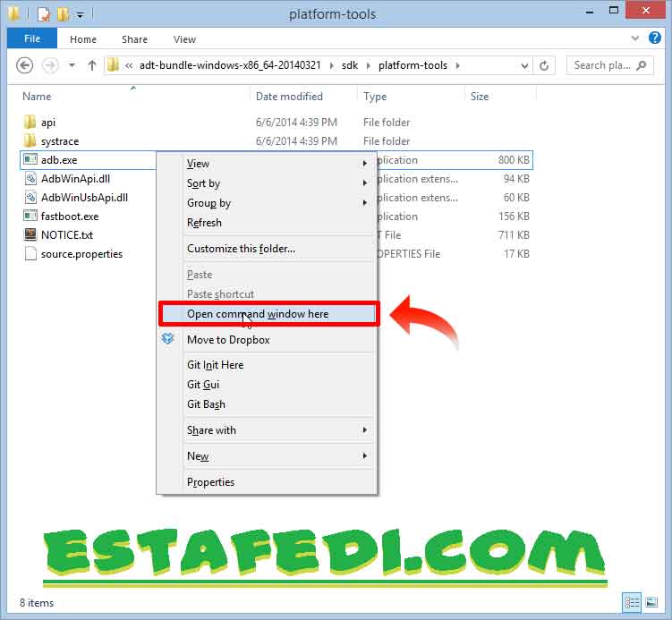The image size is (672, 620).
Task: Choose Git Bash from context menu
Action: point(206,404)
